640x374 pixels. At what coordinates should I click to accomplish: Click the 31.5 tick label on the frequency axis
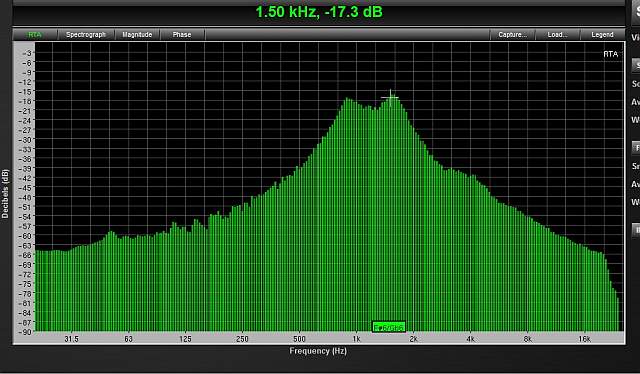coord(71,339)
